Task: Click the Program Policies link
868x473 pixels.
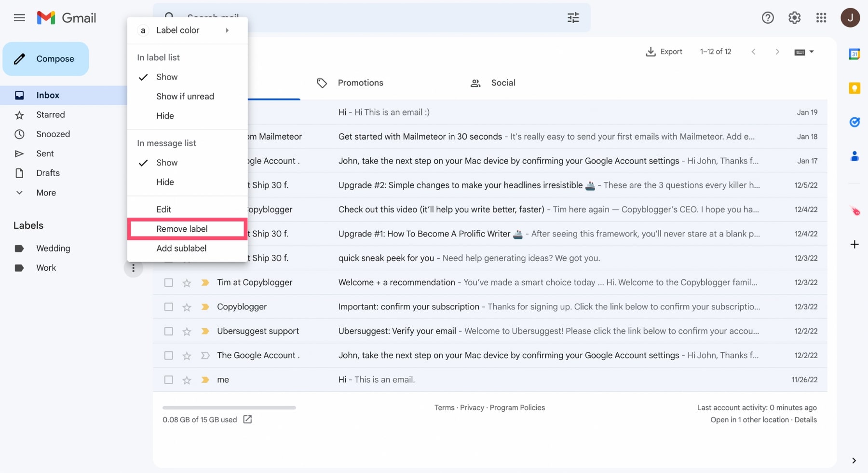Action: pyautogui.click(x=517, y=408)
